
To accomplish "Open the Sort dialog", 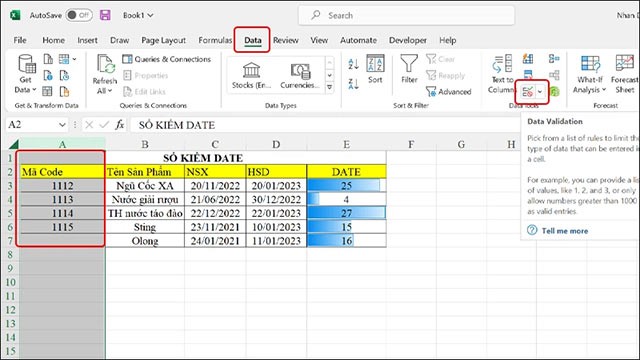I will click(x=375, y=69).
